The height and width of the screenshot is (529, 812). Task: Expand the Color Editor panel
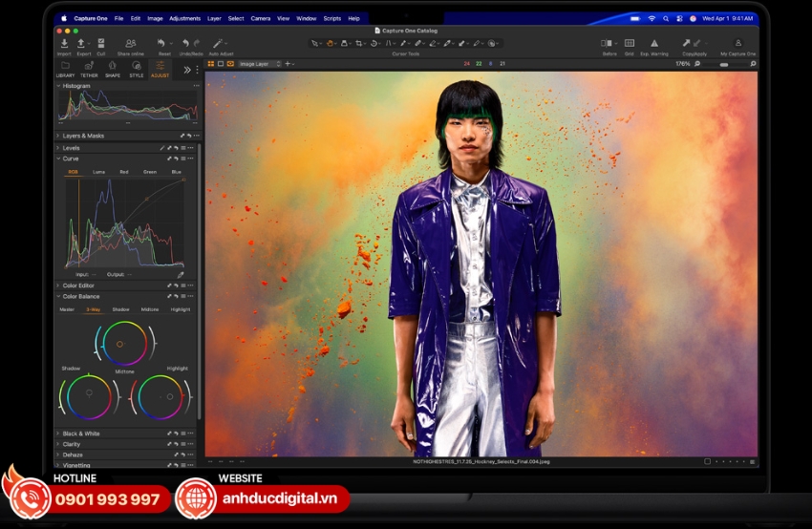[58, 286]
